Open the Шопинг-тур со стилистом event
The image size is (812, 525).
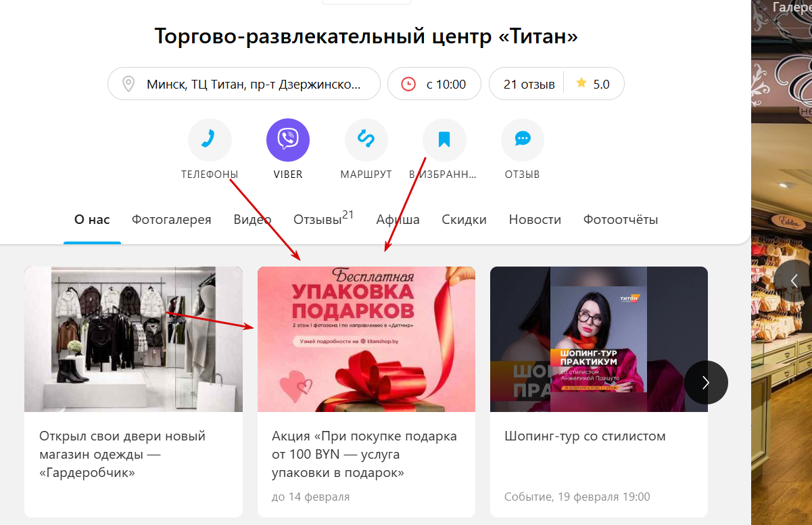coord(585,436)
